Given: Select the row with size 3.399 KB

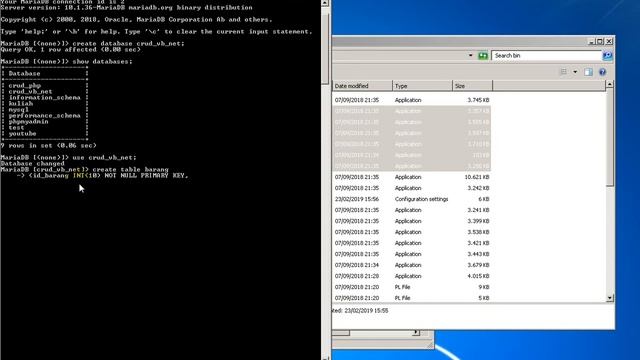Looking at the screenshot, I should (412, 221).
